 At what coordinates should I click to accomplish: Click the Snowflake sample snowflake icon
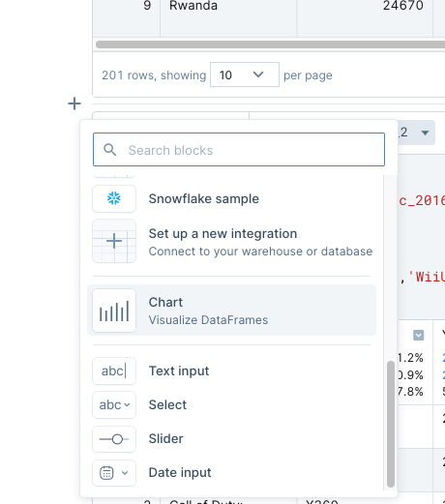[x=114, y=198]
